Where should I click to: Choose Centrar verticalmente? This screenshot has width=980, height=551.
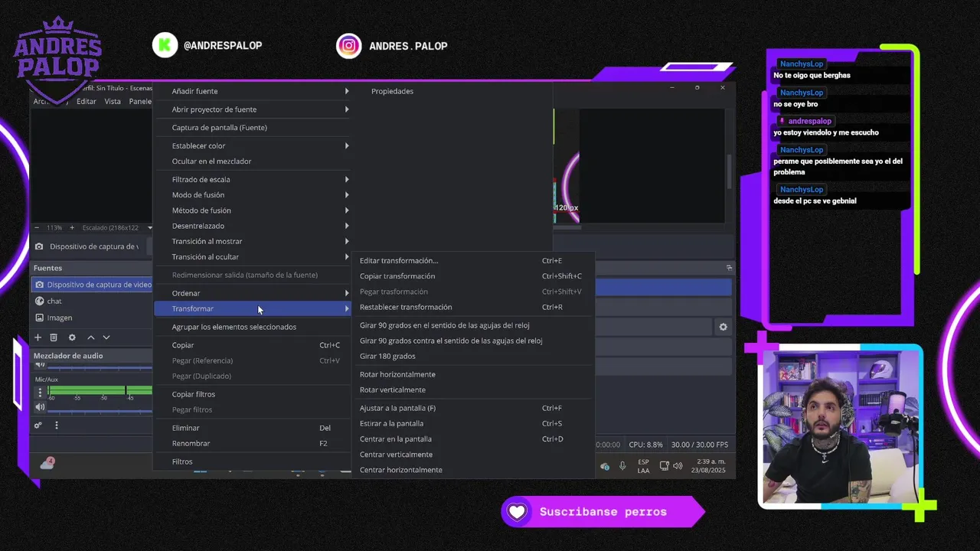point(472,455)
